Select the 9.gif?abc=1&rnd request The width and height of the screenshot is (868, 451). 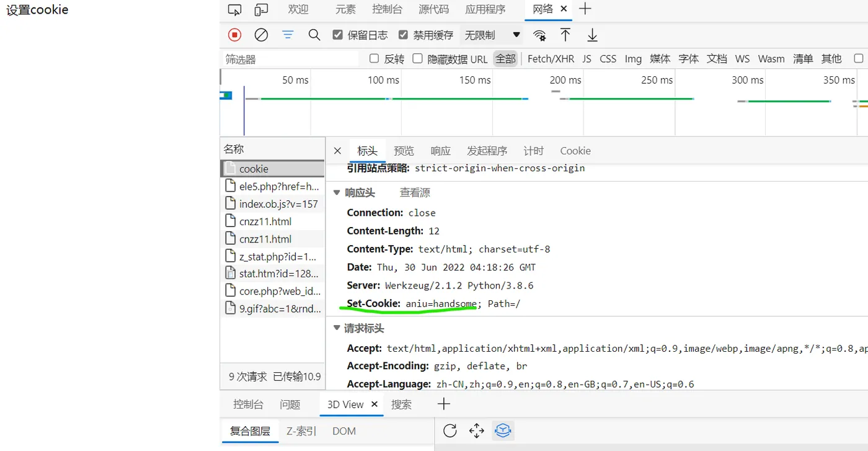[272, 308]
